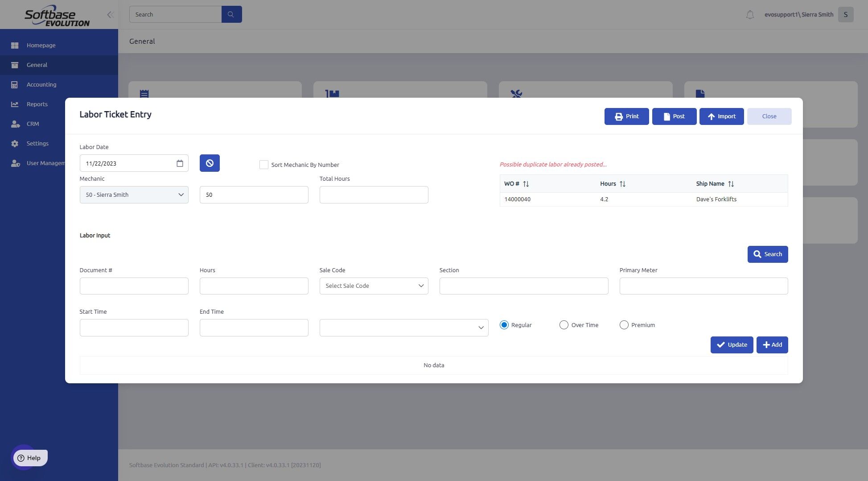Click the magnifier search button in header
The width and height of the screenshot is (868, 481).
tap(231, 14)
